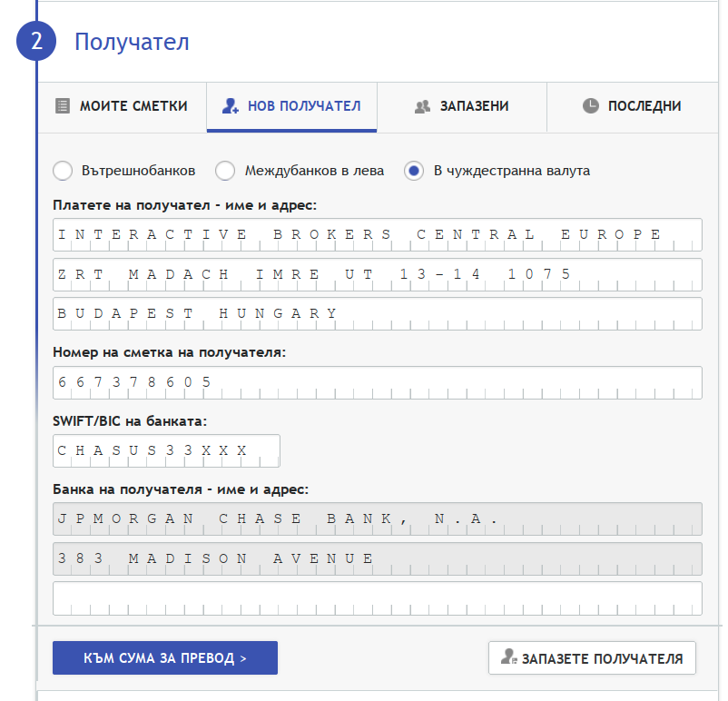728x701 pixels.
Task: Click the Номер на сметка на получателя label
Action: click(x=169, y=352)
